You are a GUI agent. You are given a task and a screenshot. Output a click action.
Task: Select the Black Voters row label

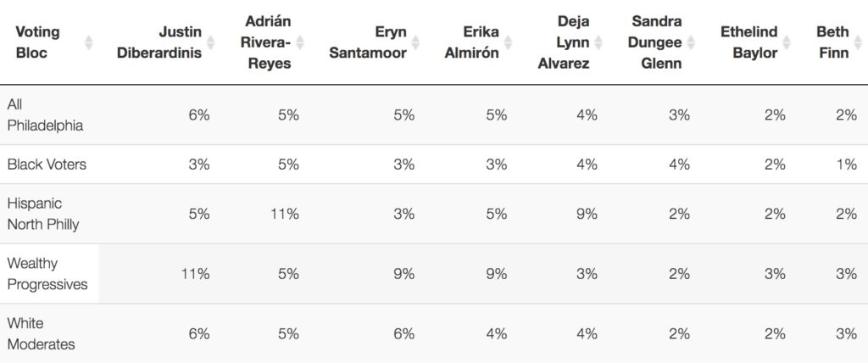click(x=47, y=165)
